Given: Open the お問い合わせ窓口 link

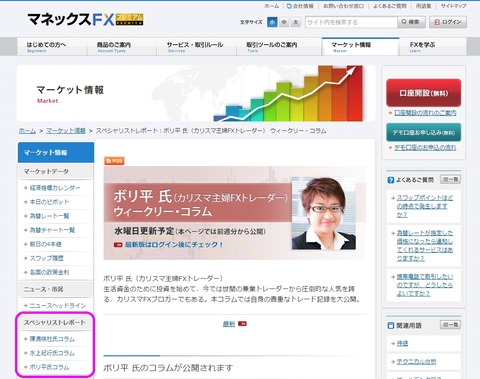Looking at the screenshot, I should [x=343, y=6].
